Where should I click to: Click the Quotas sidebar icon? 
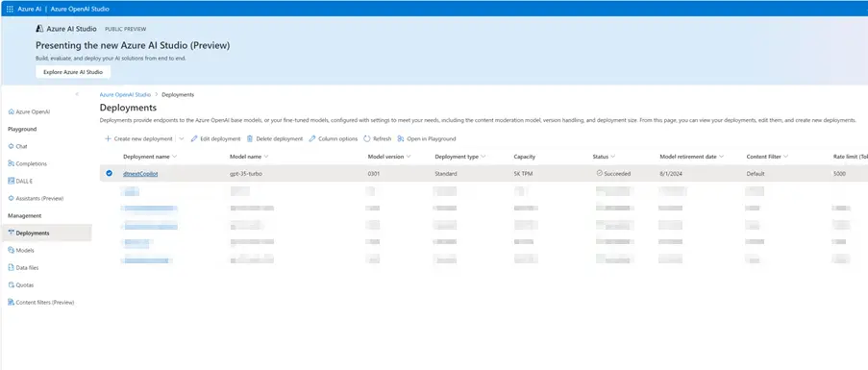12,284
